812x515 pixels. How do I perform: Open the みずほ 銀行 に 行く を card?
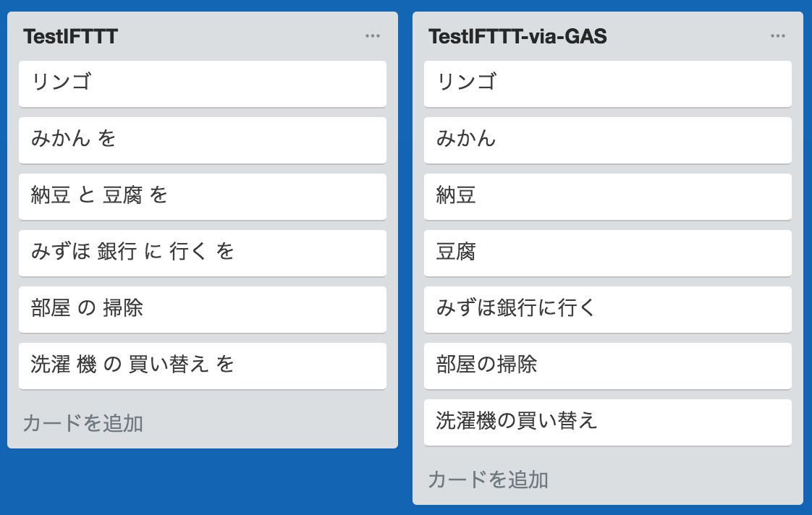pos(203,252)
